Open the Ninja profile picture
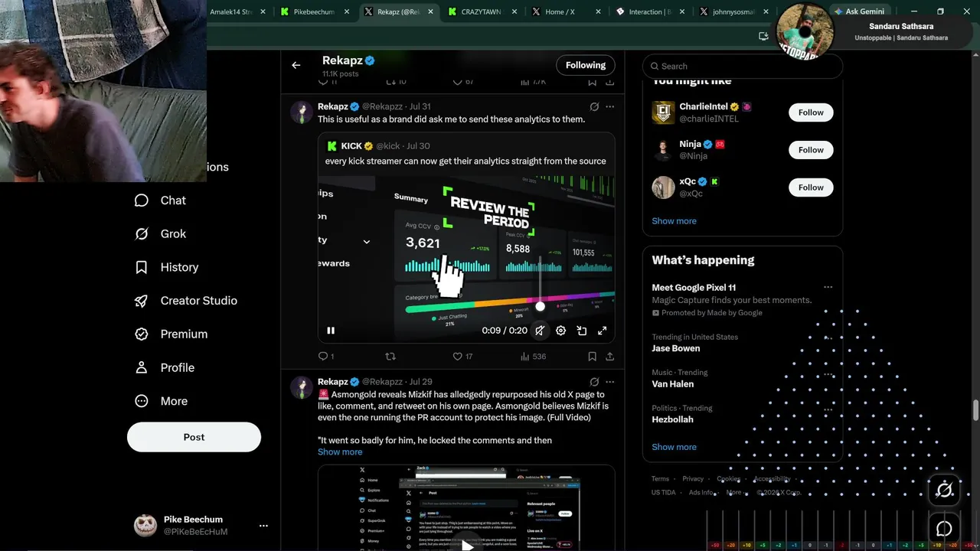Viewport: 980px width, 551px height. pyautogui.click(x=663, y=150)
